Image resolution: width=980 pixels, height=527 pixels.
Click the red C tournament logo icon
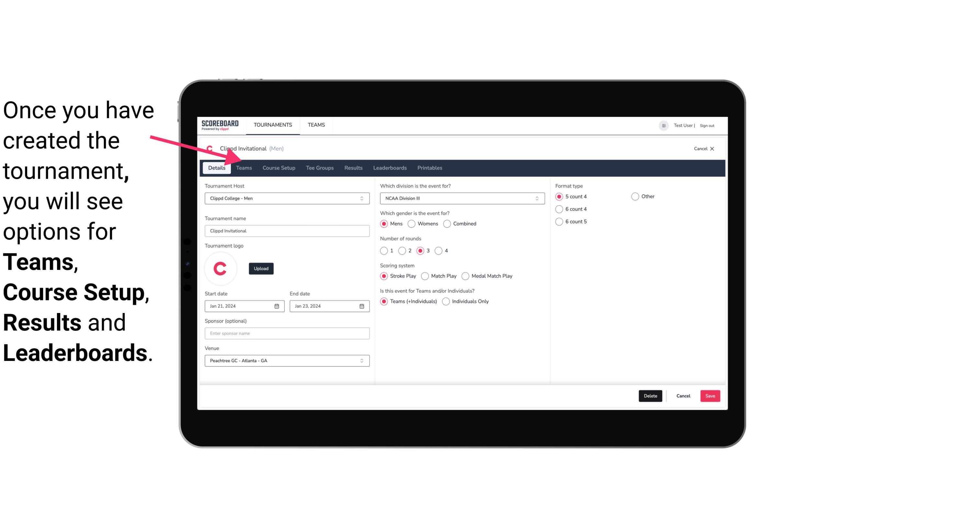221,267
